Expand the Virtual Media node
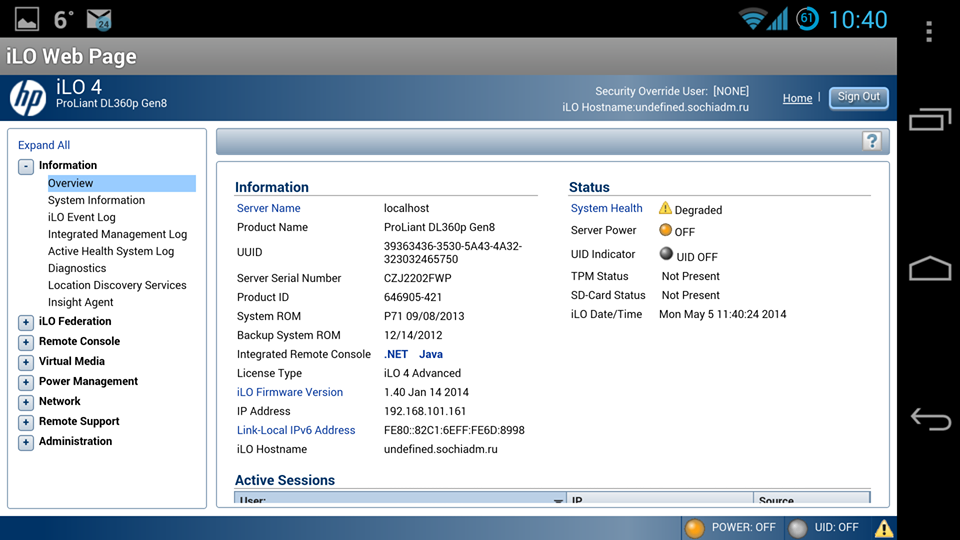The image size is (960, 540). point(26,362)
